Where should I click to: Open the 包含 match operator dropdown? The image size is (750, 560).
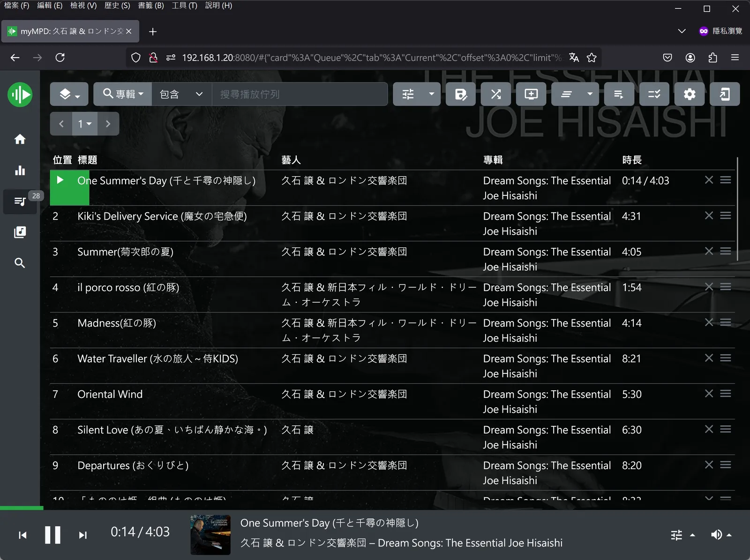pos(182,94)
